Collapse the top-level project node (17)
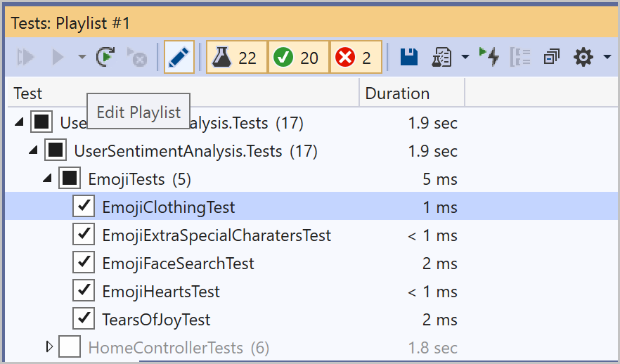The width and height of the screenshot is (620, 364). click(x=19, y=122)
